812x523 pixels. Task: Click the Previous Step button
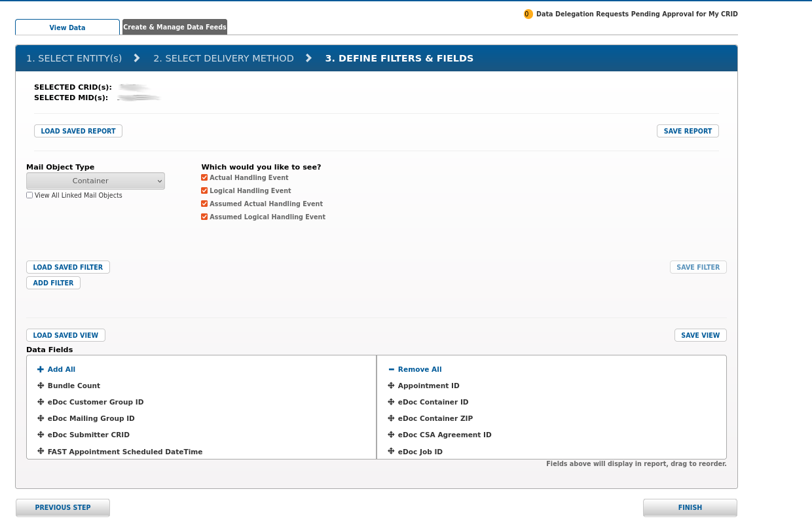(x=63, y=507)
